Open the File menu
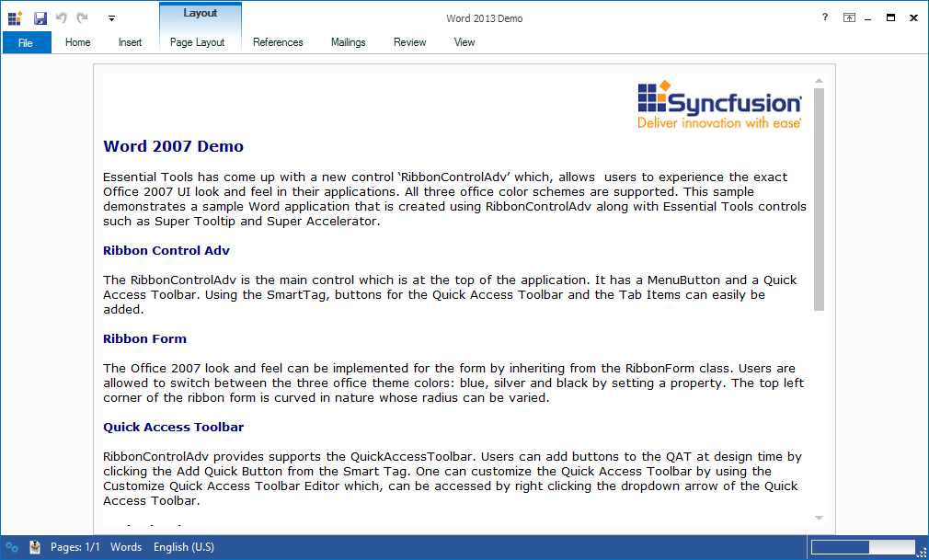The height and width of the screenshot is (560, 929). (27, 41)
